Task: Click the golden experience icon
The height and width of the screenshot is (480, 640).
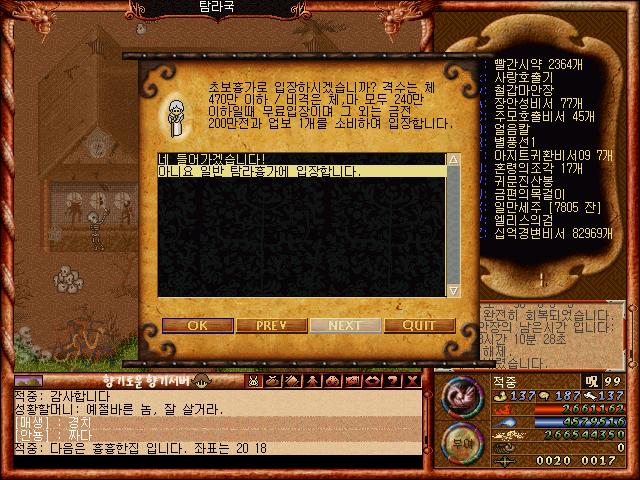Action: click(x=509, y=435)
